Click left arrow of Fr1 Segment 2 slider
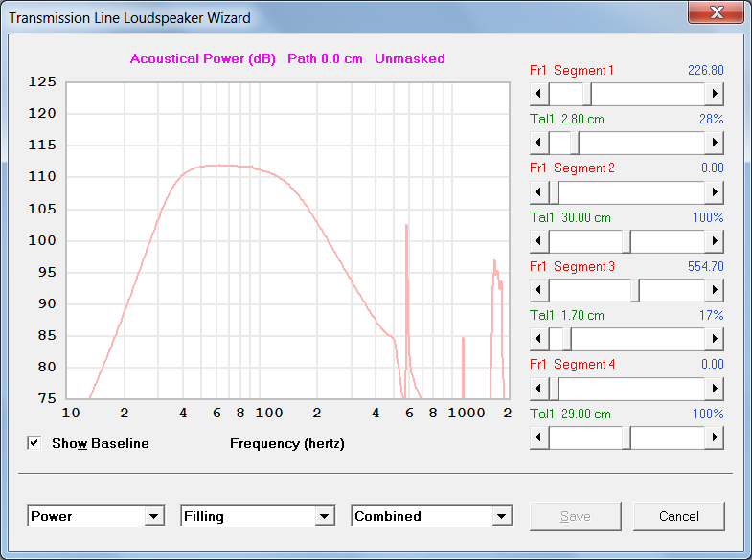 pos(539,192)
